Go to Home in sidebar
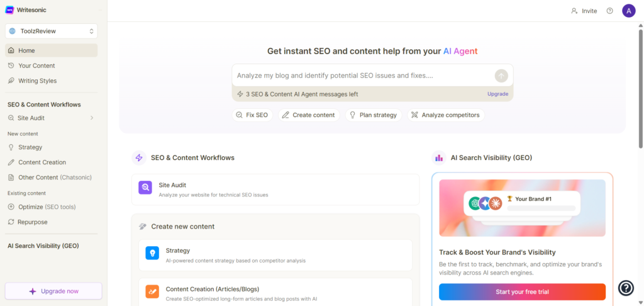Viewport: 644px width, 306px height. (x=52, y=50)
